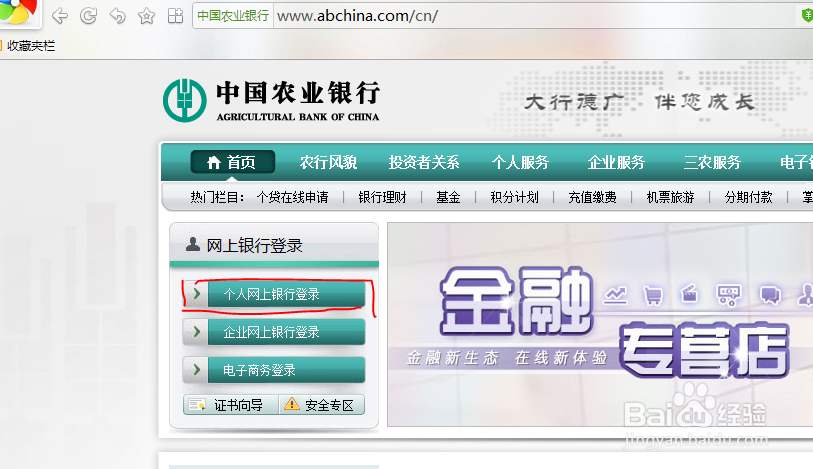This screenshot has width=813, height=469.
Task: Open 充值缴费 link
Action: click(x=592, y=197)
